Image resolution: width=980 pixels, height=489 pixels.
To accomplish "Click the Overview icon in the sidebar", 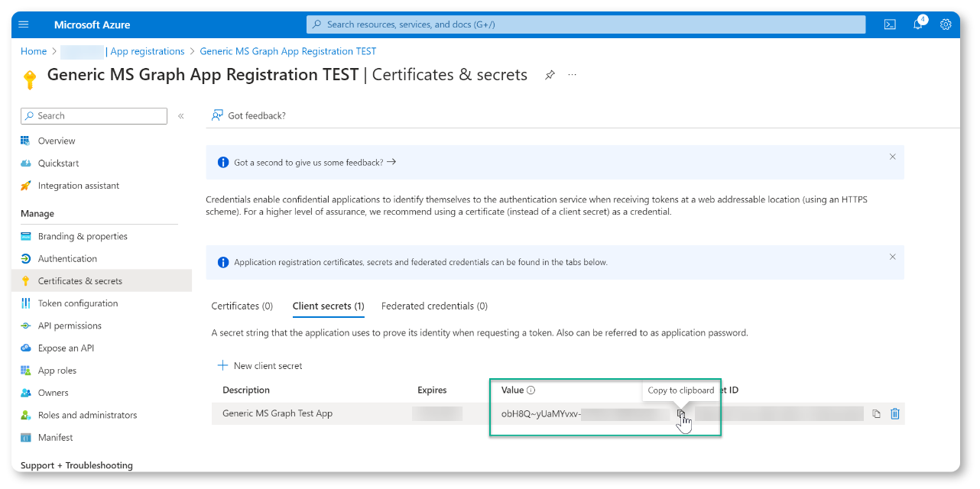I will 25,141.
